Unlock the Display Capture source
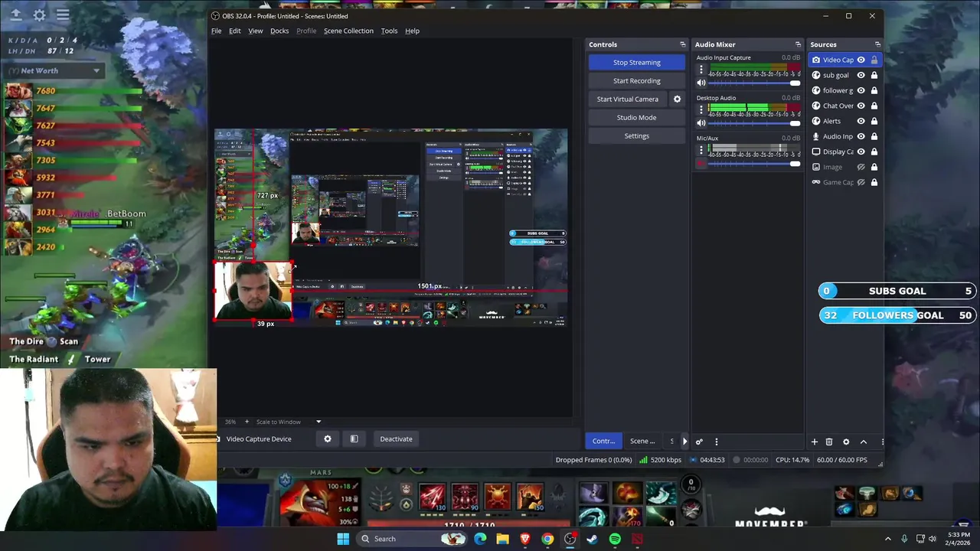This screenshot has height=551, width=980. point(874,152)
